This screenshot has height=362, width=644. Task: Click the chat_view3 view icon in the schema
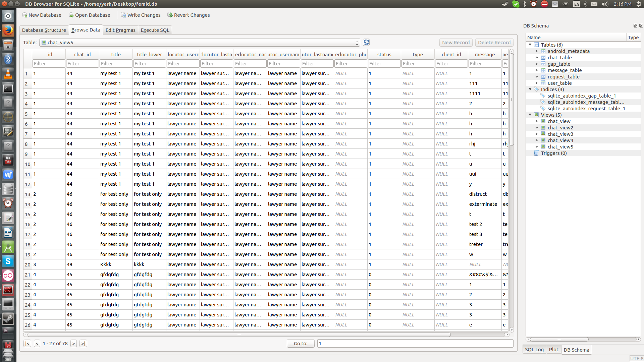[x=543, y=134]
